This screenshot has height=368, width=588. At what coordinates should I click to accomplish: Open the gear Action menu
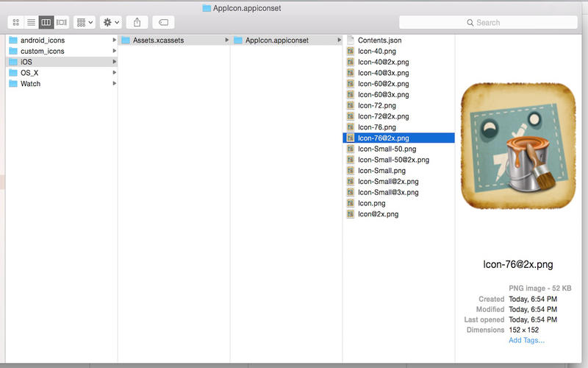pyautogui.click(x=111, y=23)
